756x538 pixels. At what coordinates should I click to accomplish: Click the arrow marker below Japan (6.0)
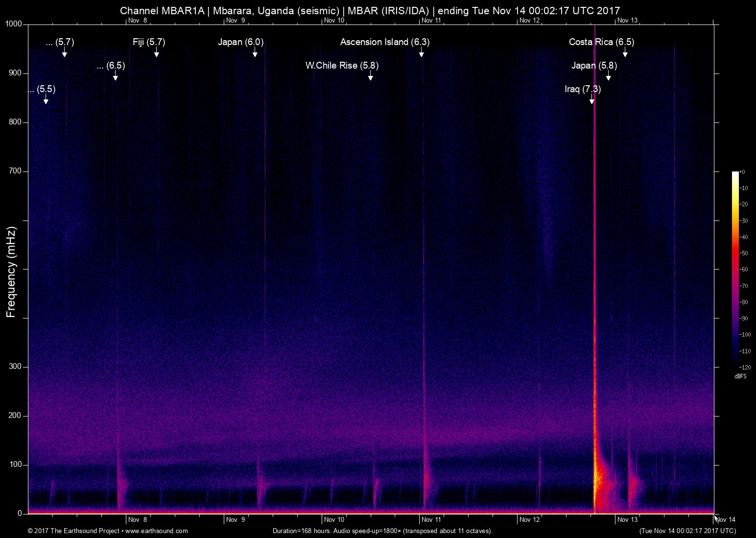pyautogui.click(x=255, y=53)
